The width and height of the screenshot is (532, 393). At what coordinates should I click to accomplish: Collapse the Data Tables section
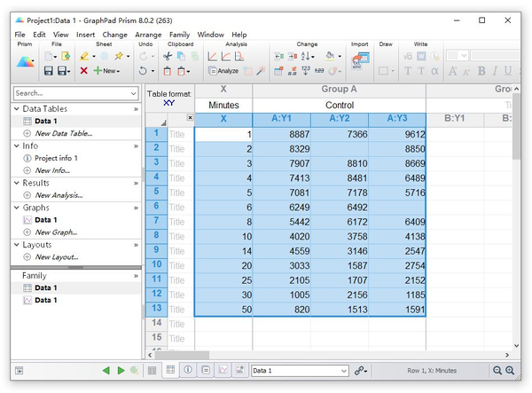tap(16, 108)
